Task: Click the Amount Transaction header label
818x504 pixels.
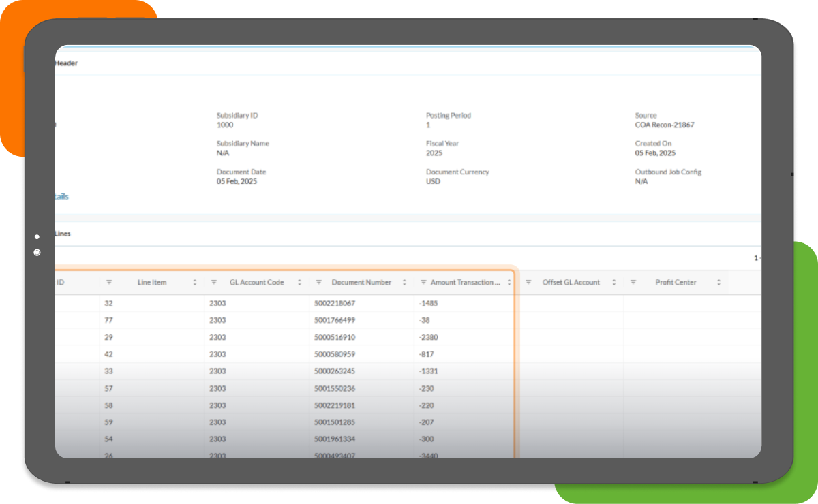Action: [466, 282]
